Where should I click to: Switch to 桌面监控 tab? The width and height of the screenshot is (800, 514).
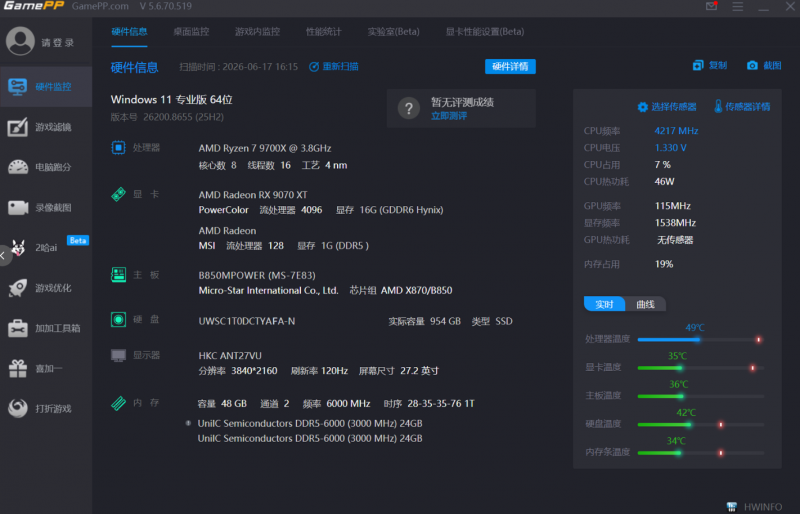pyautogui.click(x=191, y=32)
